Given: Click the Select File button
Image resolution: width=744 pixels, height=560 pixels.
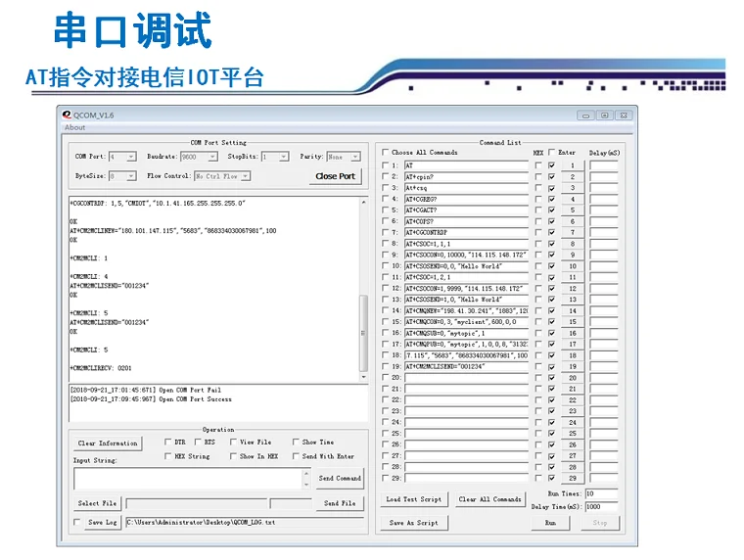Looking at the screenshot, I should [97, 503].
